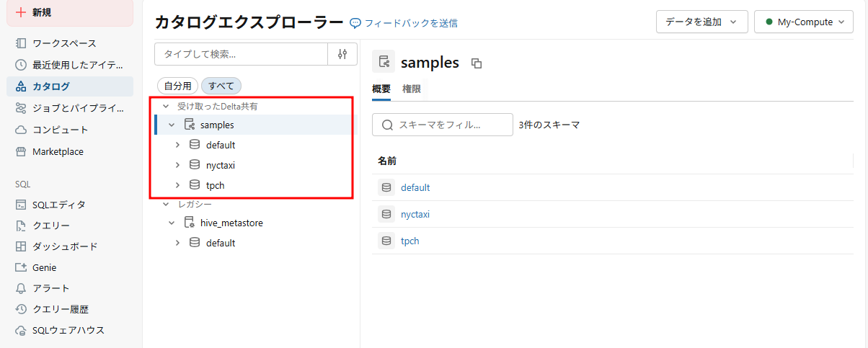Switch to the 権限 tab

pyautogui.click(x=412, y=89)
